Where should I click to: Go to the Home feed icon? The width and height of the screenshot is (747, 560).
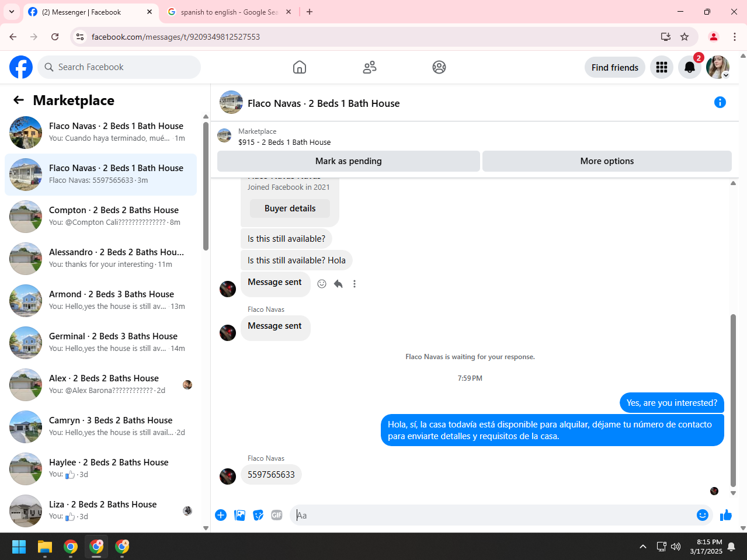click(x=300, y=67)
